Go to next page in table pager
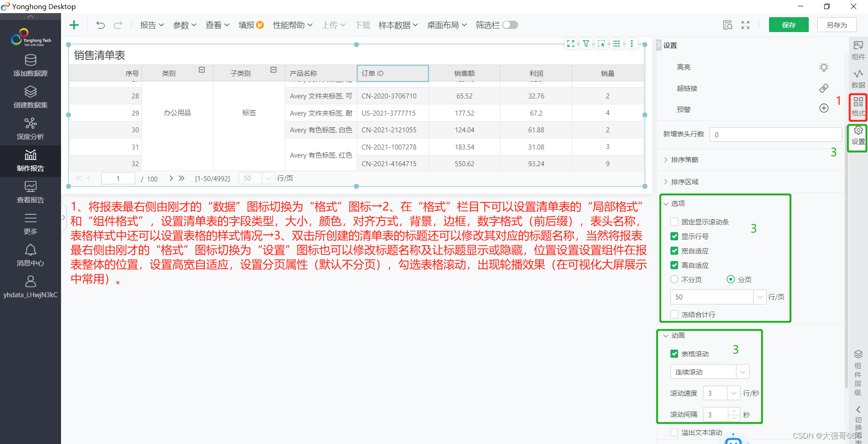Viewport: 868px width, 444px height. click(x=171, y=178)
